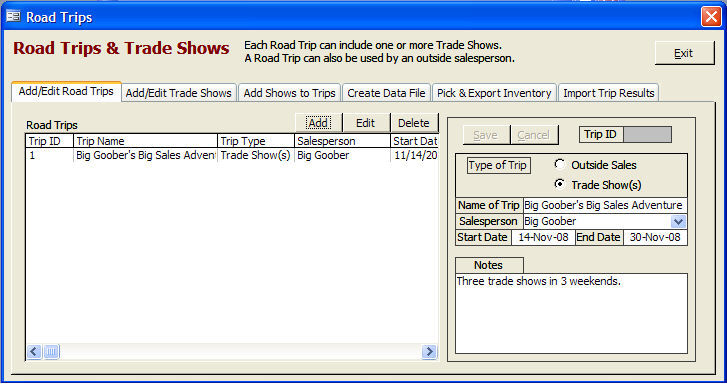Click the Trip ID grey field

(x=648, y=135)
